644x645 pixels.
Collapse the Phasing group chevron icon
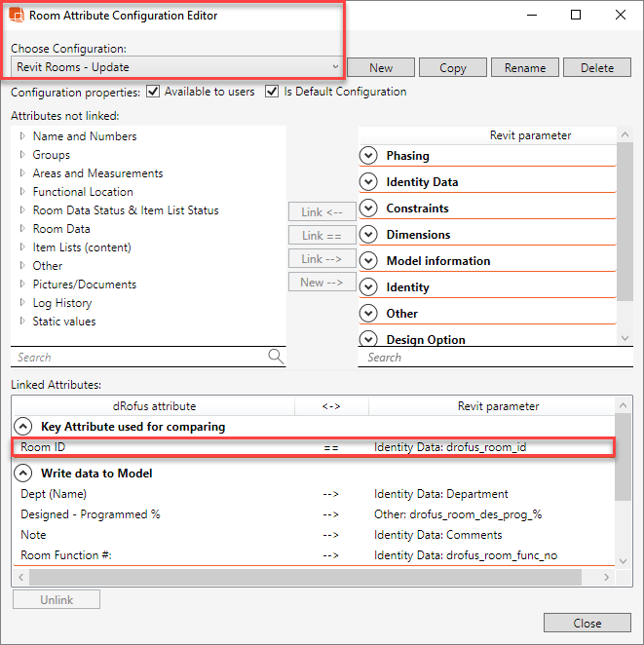click(368, 155)
